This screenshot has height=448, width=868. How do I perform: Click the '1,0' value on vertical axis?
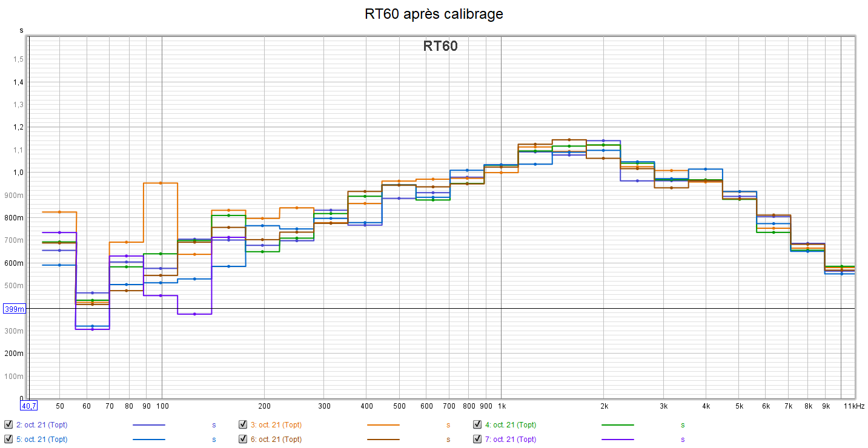click(19, 173)
